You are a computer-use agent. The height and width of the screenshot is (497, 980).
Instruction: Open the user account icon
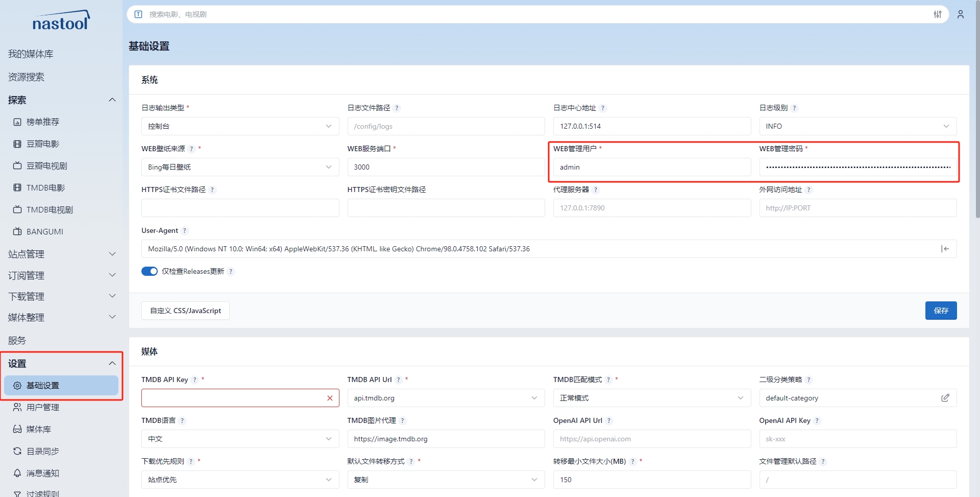pyautogui.click(x=961, y=14)
